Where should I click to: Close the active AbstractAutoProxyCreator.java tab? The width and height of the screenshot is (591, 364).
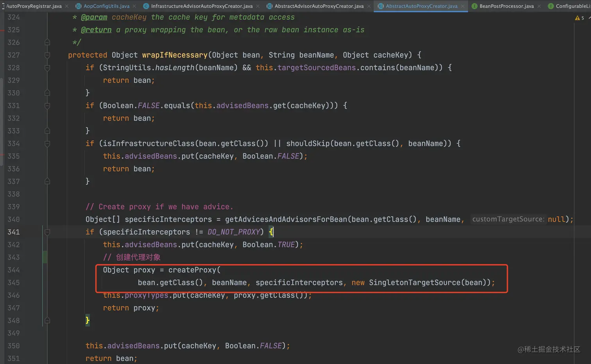coord(463,6)
